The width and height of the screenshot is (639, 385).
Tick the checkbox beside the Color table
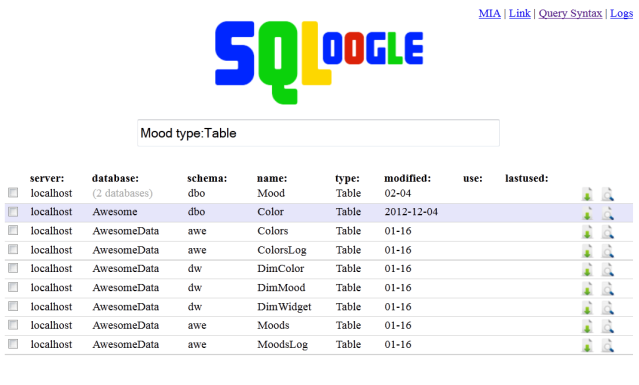[13, 211]
